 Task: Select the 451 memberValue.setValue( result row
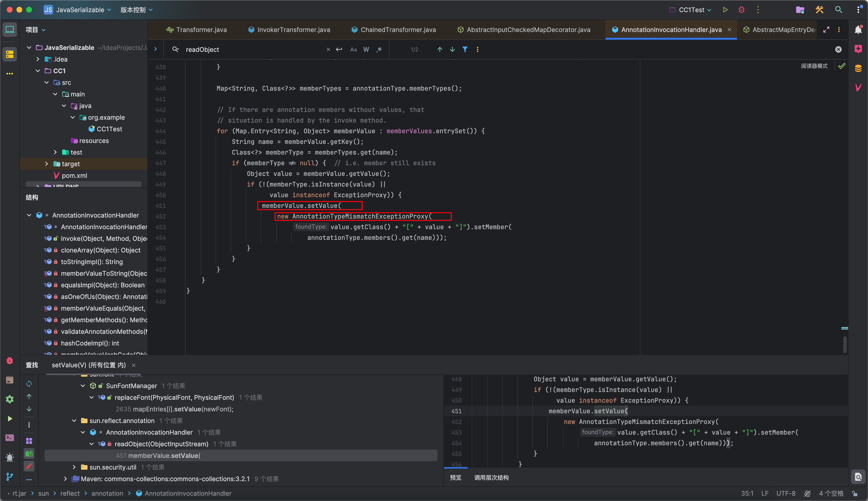(x=241, y=456)
